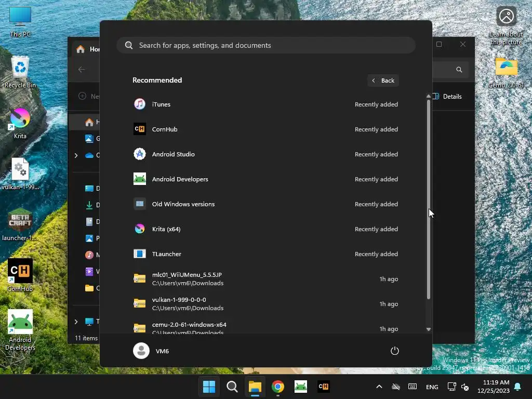Select the vulkan-1-99 desktop file
The width and height of the screenshot is (532, 399).
coord(20,174)
